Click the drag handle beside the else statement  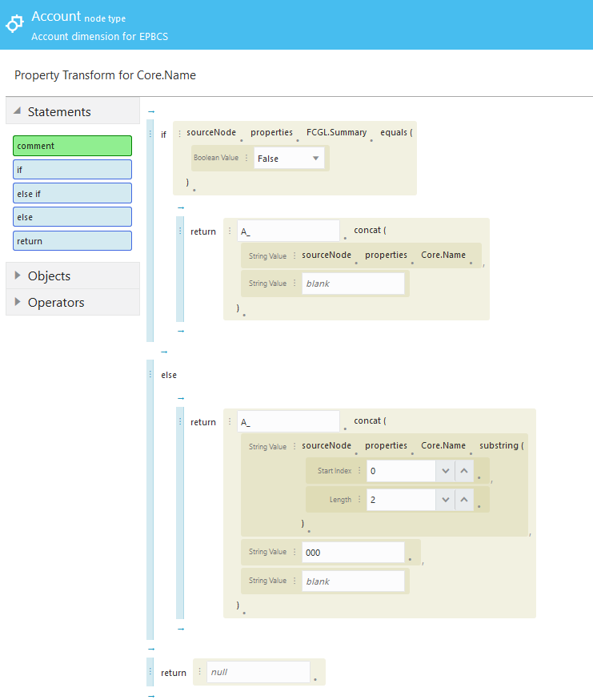tap(150, 374)
